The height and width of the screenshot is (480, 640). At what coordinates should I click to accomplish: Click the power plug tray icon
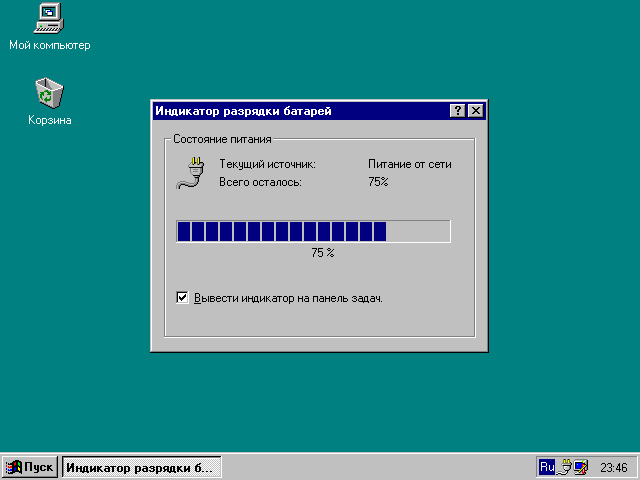[564, 467]
